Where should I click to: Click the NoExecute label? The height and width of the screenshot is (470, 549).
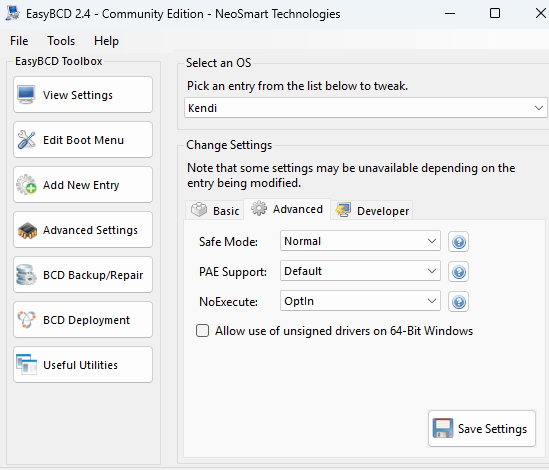(x=228, y=302)
